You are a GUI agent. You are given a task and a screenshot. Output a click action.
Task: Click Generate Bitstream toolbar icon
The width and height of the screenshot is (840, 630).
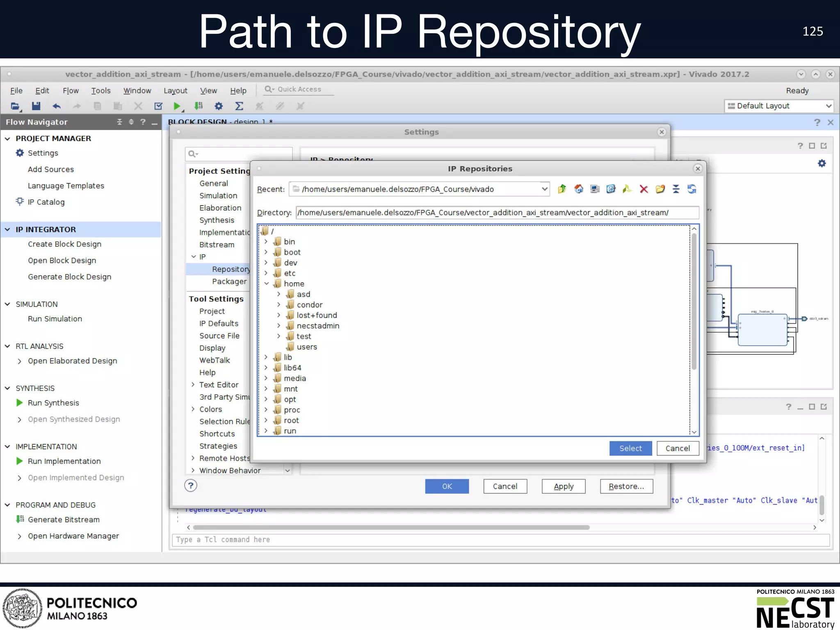coord(199,106)
